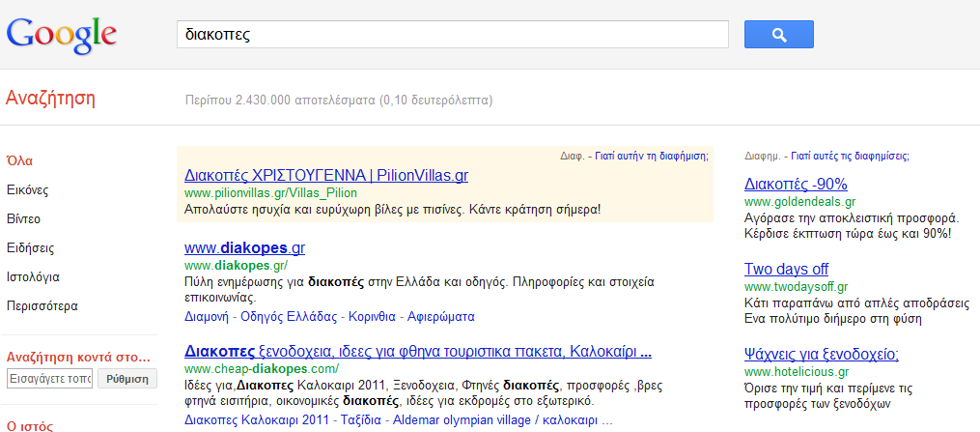Viewport: 980px width, 432px height.
Task: Open the Two days off ad
Action: 786,270
